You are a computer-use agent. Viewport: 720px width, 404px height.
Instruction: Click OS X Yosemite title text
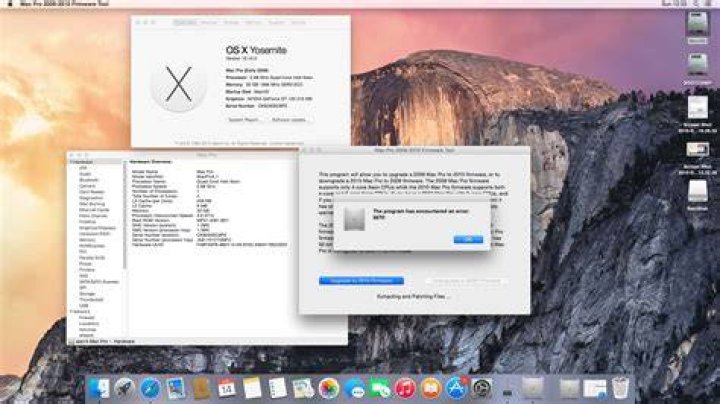coord(256,50)
